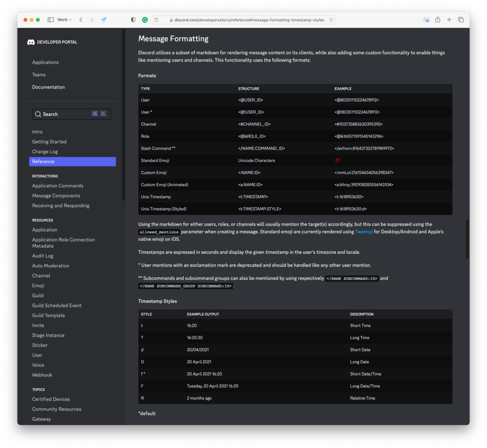Screen dimensions: 487x448
Task: Expand the Topics section heading
Action: click(x=38, y=390)
